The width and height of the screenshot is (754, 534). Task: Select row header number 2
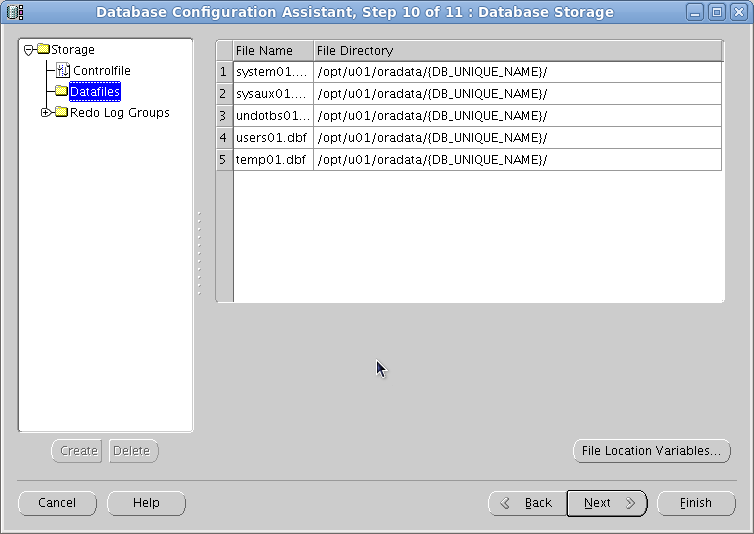pyautogui.click(x=224, y=94)
